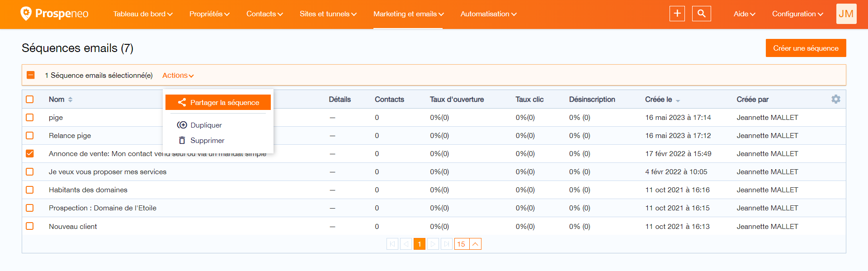Go to next page pagination arrow
This screenshot has height=271, width=868.
[433, 244]
